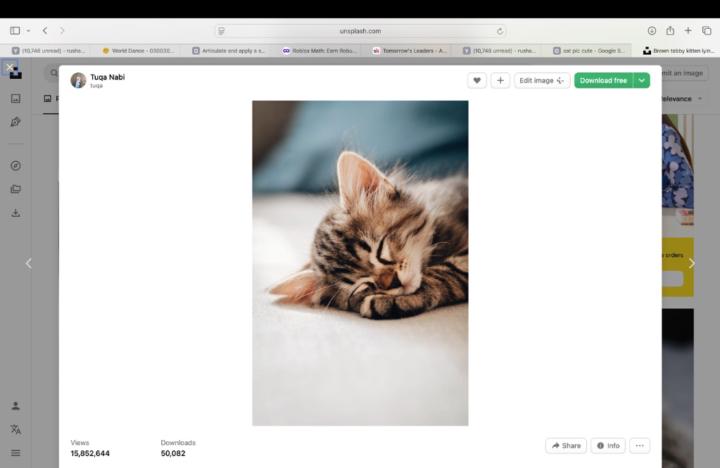The image size is (720, 468).
Task: Open the Tuqa Nabi author name link
Action: click(x=107, y=77)
